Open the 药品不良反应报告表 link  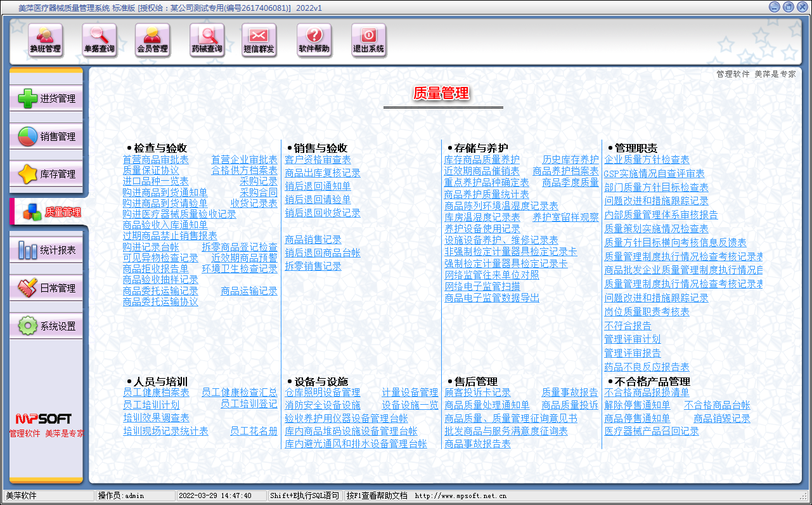pyautogui.click(x=647, y=367)
